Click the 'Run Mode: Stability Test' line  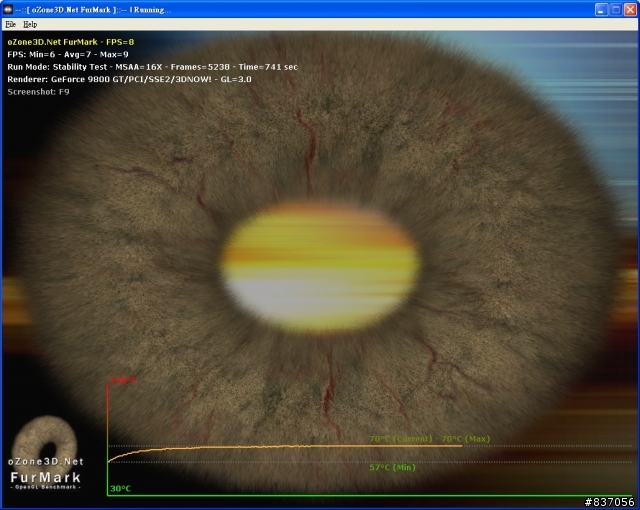(153, 67)
